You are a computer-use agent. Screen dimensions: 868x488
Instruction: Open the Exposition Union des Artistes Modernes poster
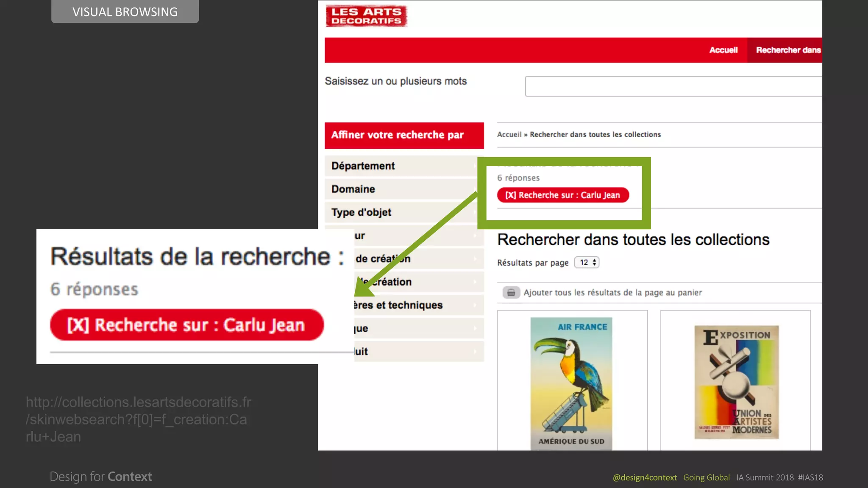pyautogui.click(x=737, y=382)
